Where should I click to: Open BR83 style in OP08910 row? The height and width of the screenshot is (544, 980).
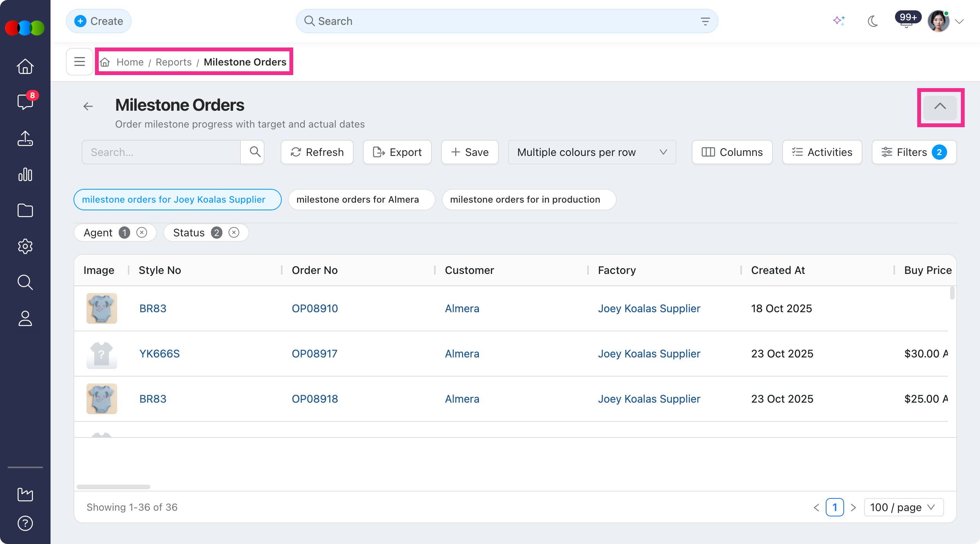tap(153, 308)
